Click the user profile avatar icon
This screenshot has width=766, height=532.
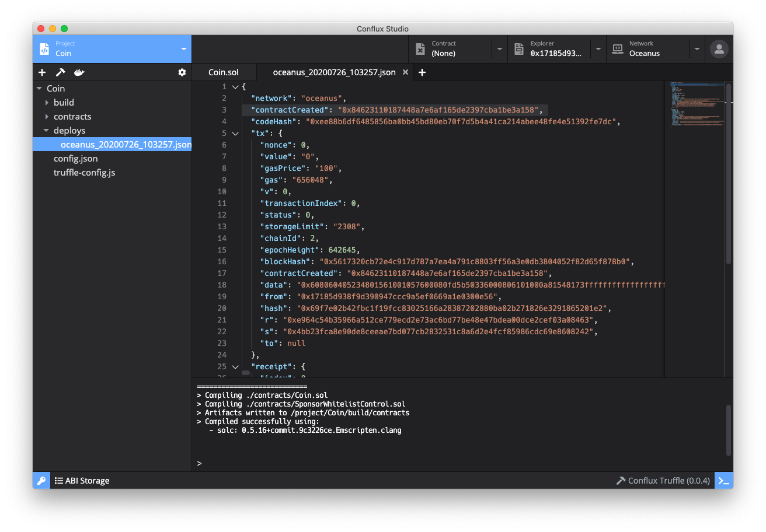(719, 49)
